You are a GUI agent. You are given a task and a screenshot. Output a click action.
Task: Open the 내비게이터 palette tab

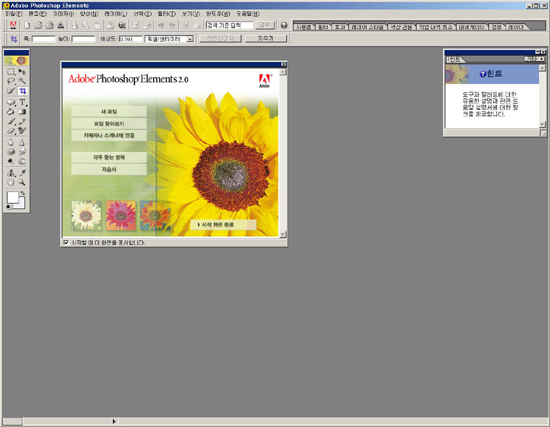click(x=472, y=27)
